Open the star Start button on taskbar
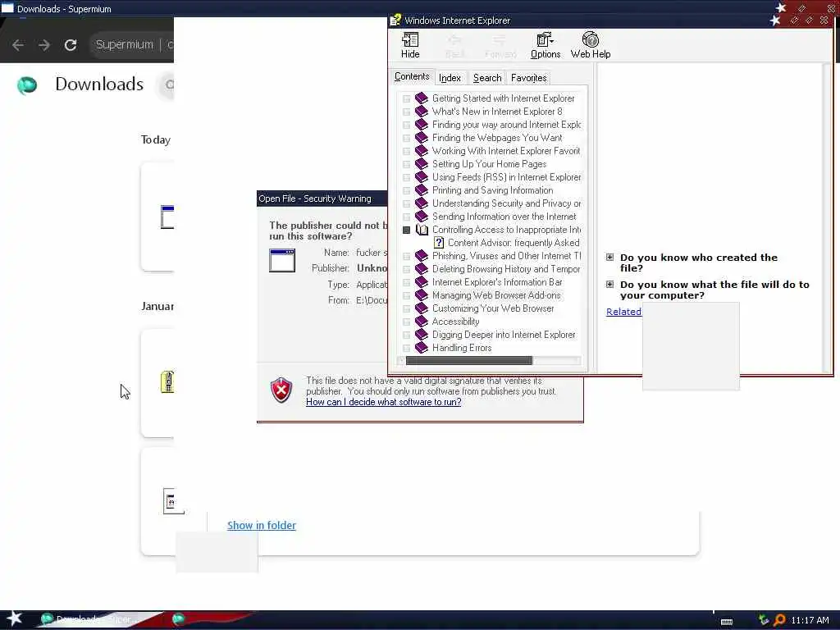This screenshot has width=840, height=630. pos(15,619)
